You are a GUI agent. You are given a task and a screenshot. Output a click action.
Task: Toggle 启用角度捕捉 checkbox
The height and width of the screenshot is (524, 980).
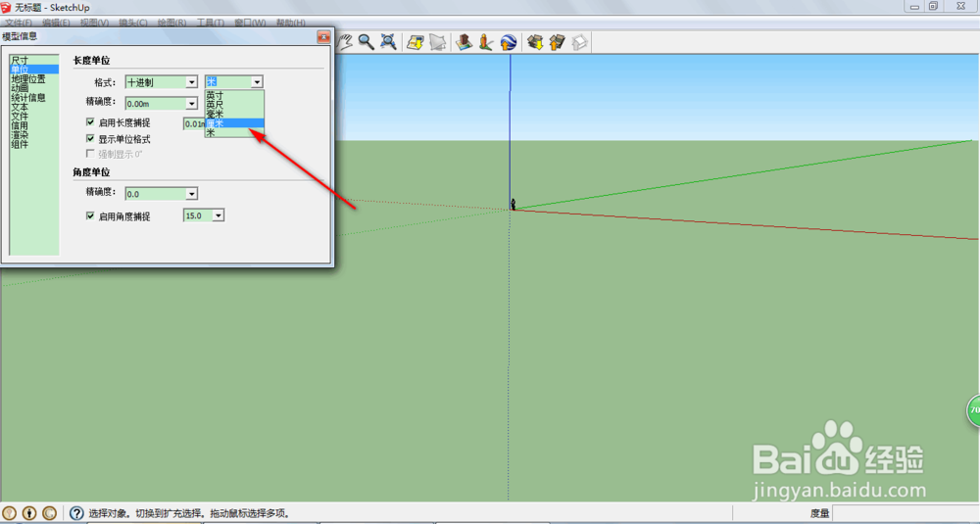(x=90, y=216)
